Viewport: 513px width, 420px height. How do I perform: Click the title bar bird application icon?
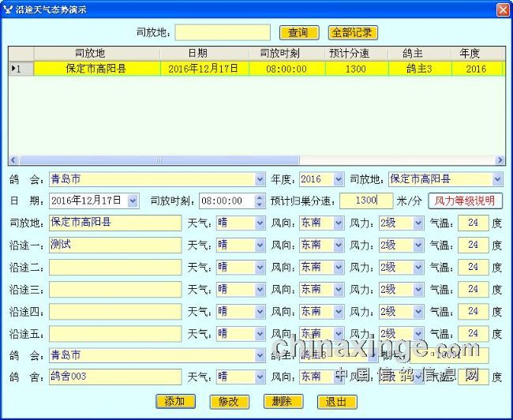pyautogui.click(x=8, y=9)
